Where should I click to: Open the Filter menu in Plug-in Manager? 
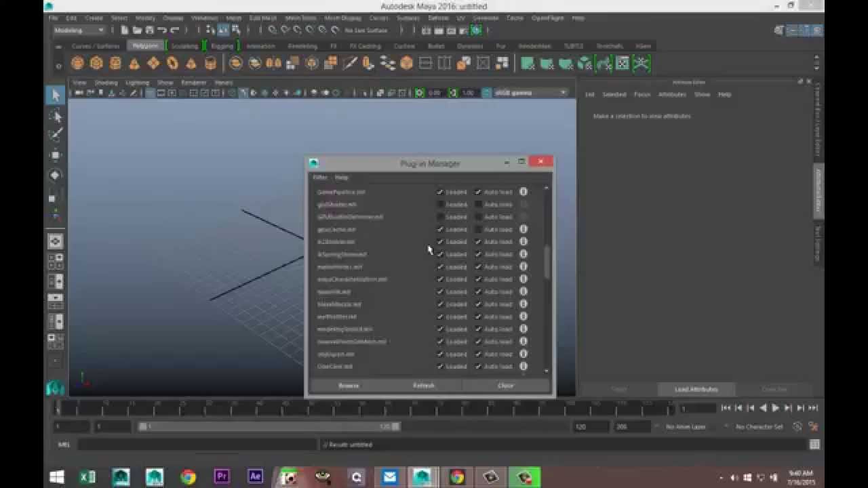click(x=320, y=177)
